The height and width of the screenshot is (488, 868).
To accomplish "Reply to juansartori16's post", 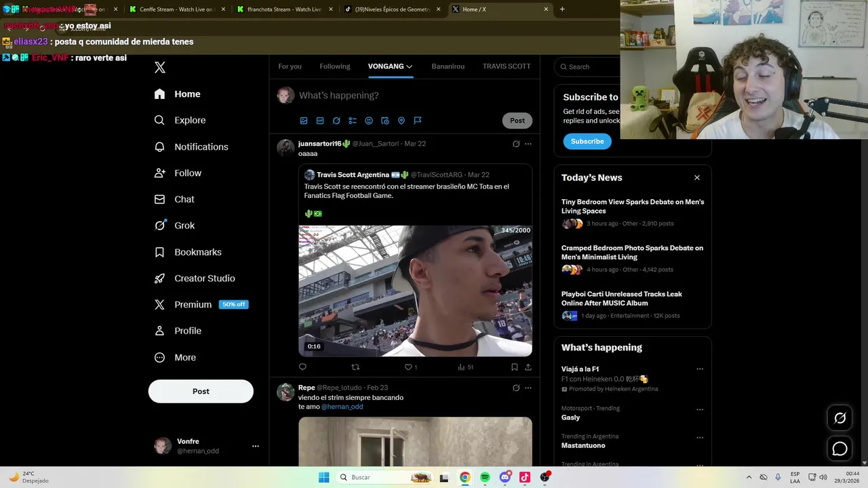I will coord(302,367).
